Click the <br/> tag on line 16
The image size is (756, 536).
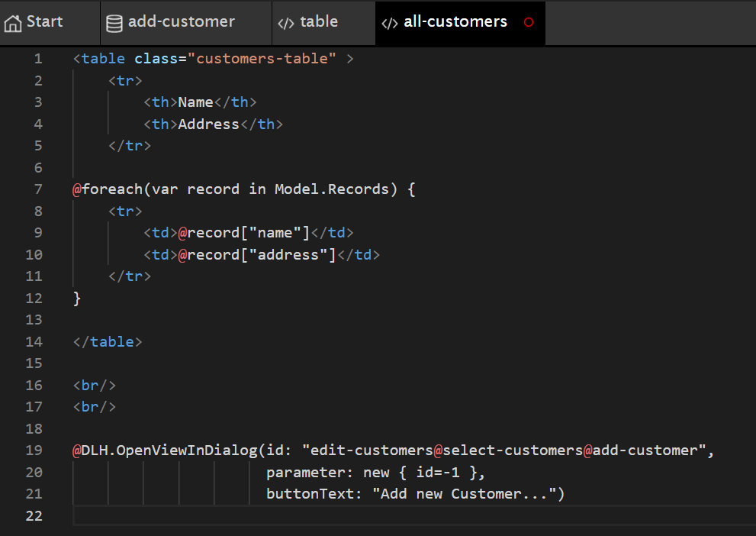click(x=95, y=385)
